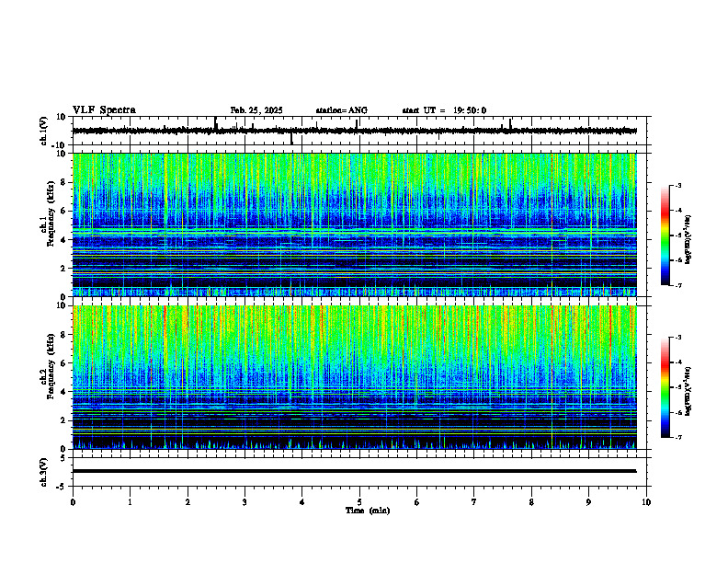This screenshot has height=563, width=728.
Task: Click the "VLF Spectra" plot title
Action: point(105,110)
